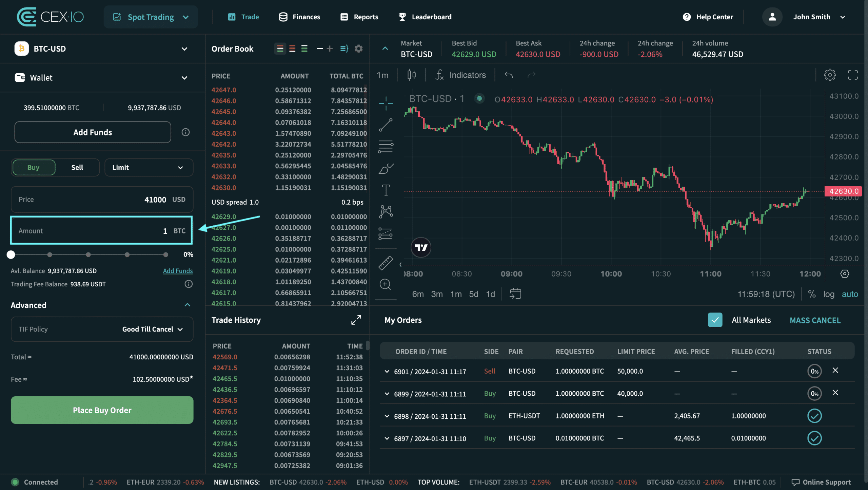The width and height of the screenshot is (868, 490).
Task: Select the ruler measure tool
Action: point(386,263)
